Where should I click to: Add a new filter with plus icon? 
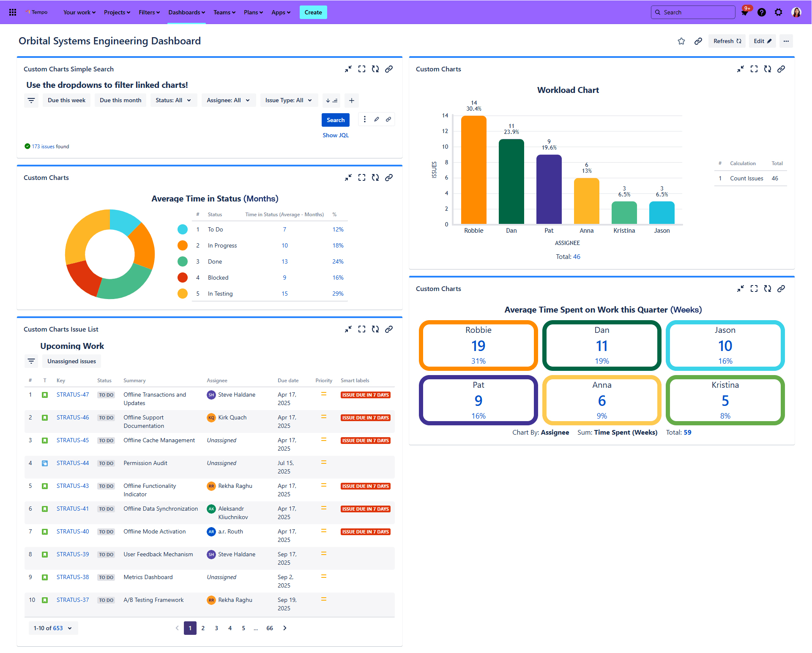point(351,101)
